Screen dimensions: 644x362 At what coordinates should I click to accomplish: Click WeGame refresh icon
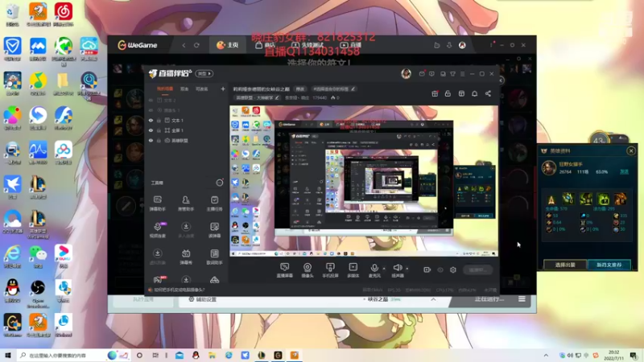196,45
